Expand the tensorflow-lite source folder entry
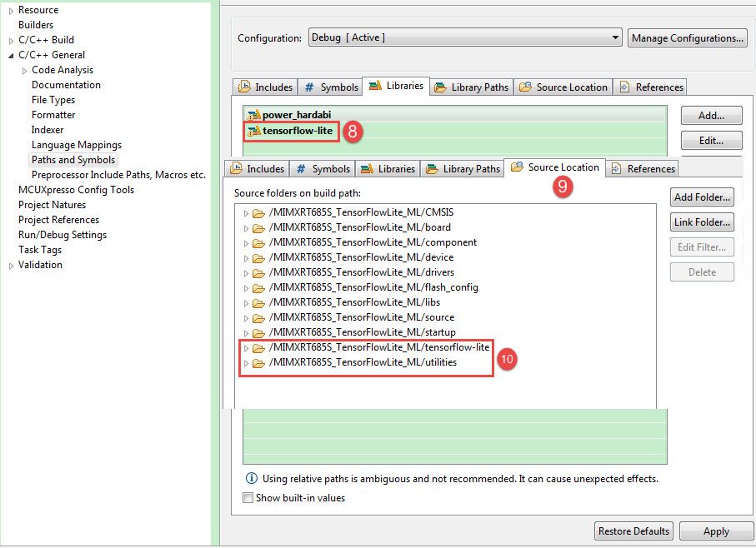 pos(246,347)
